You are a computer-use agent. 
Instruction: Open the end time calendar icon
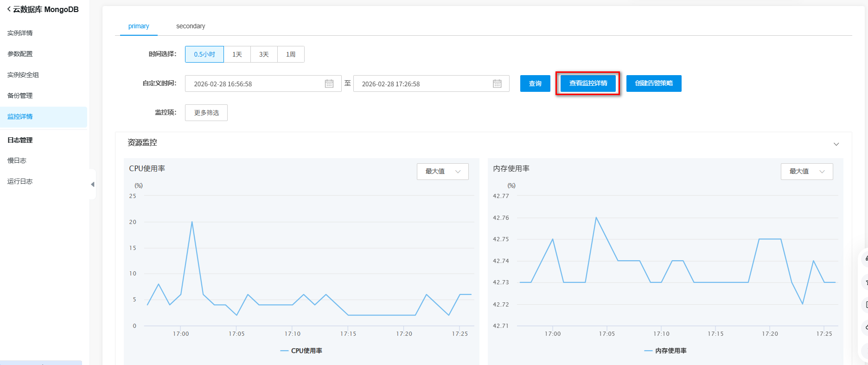click(497, 83)
